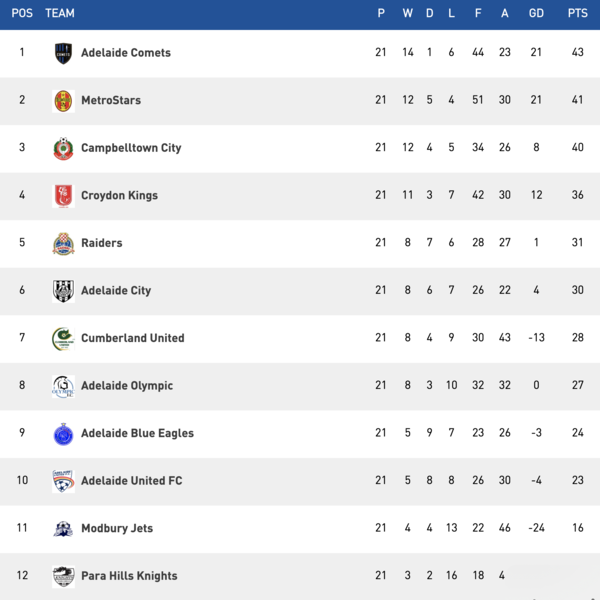
Task: Click the Adelaide Comets club logo
Action: click(63, 53)
